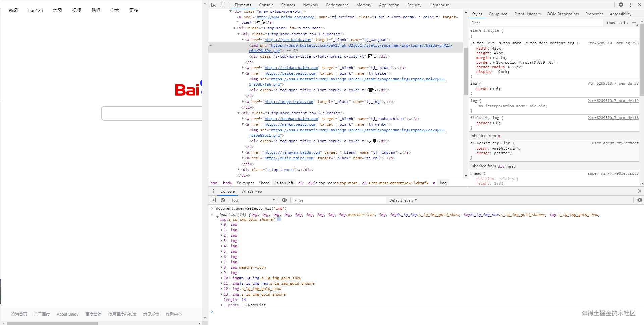Clear the console with the clear icon
Viewport: 644px width, 325px height.
coord(223,200)
